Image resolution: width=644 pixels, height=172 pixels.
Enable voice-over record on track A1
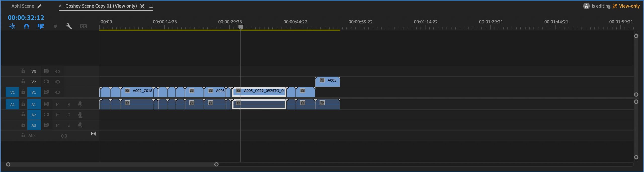(80, 104)
